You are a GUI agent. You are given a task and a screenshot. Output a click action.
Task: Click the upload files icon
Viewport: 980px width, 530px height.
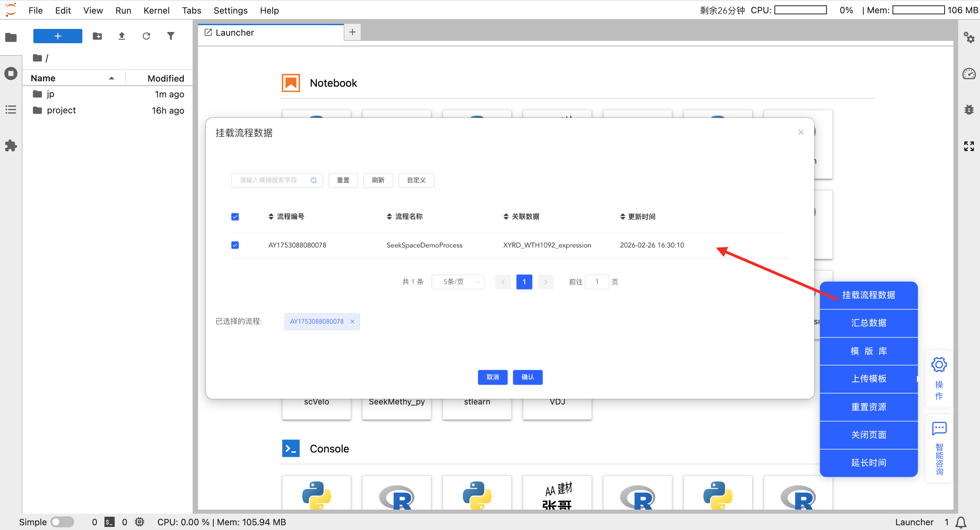[122, 36]
